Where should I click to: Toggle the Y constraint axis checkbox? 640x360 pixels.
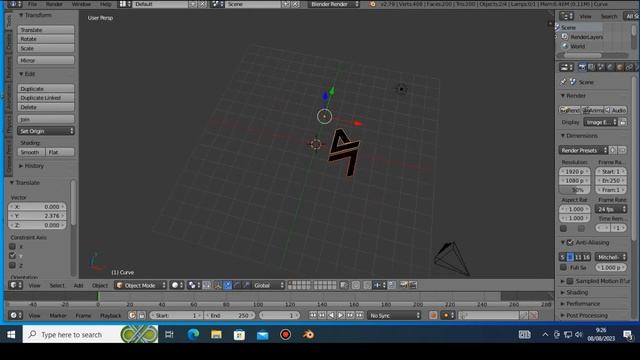click(x=12, y=256)
